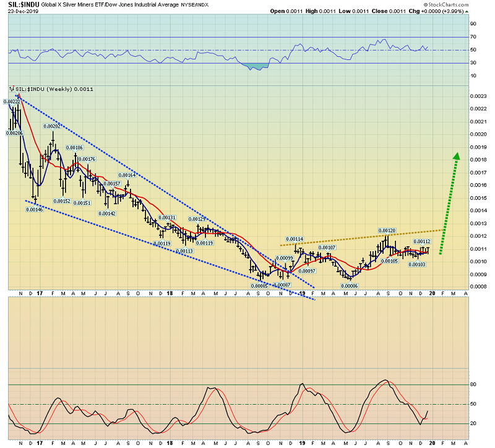Click the '18' year marker on price axis
The image size is (495, 448).
click(170, 295)
